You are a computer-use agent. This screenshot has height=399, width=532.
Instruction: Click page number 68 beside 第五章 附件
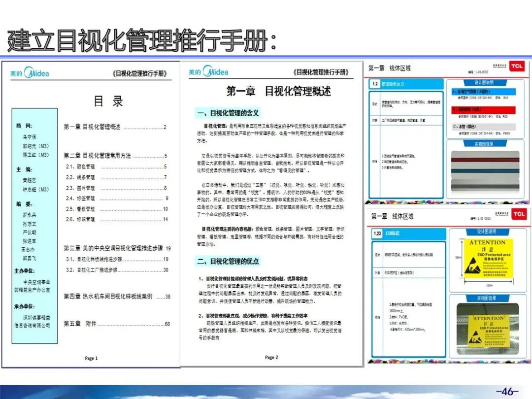tap(167, 324)
